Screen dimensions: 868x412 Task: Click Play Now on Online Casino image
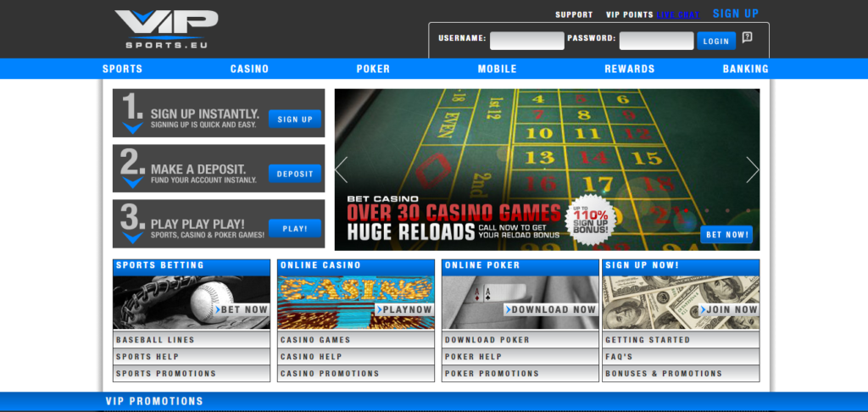tap(404, 309)
